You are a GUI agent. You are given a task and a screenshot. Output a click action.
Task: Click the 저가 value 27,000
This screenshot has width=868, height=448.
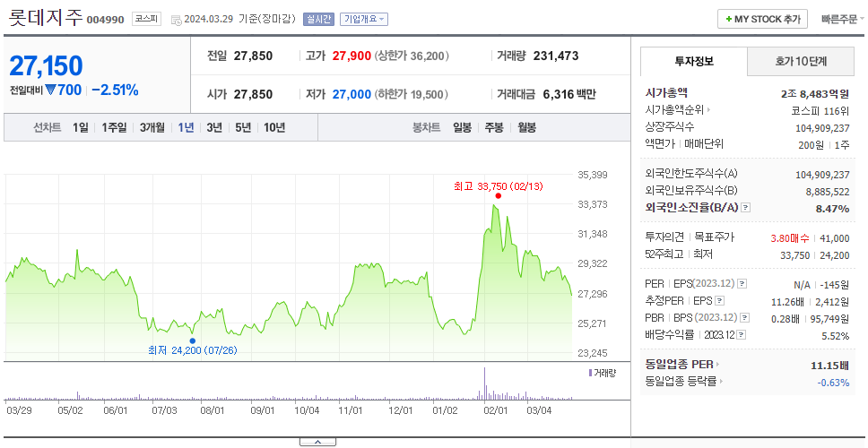pyautogui.click(x=352, y=95)
